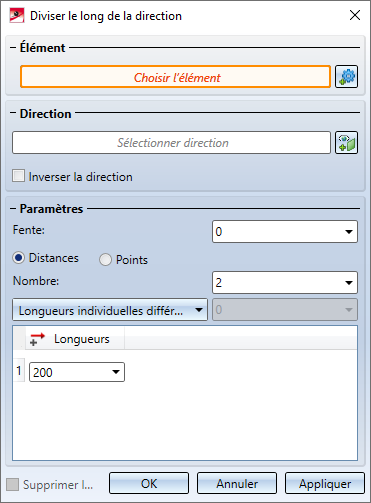Image resolution: width=371 pixels, height=503 pixels.
Task: Click the Sélectionner direction field
Action: click(171, 143)
